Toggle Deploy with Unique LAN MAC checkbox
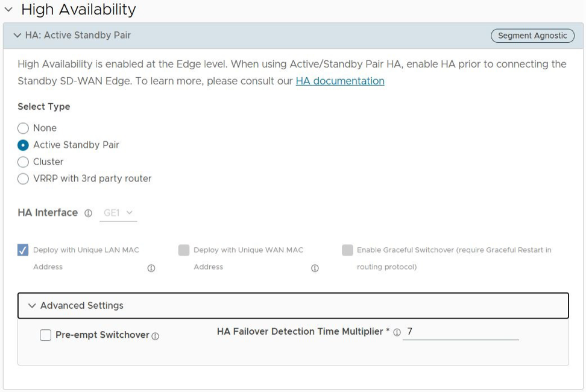 [x=23, y=250]
